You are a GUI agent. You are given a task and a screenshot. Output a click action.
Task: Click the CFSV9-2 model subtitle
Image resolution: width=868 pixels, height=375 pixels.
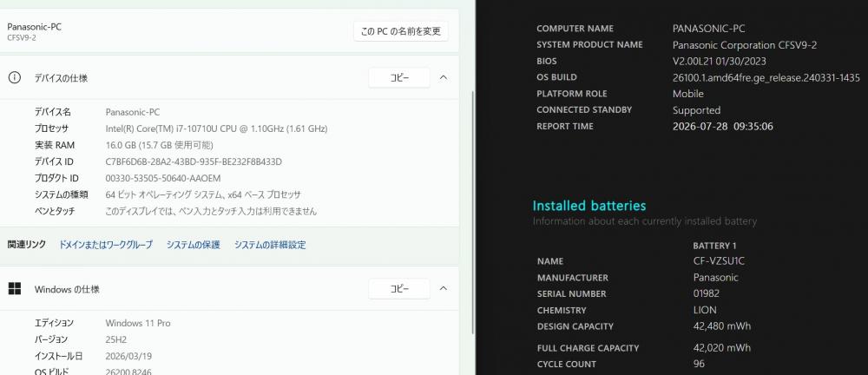[22, 37]
